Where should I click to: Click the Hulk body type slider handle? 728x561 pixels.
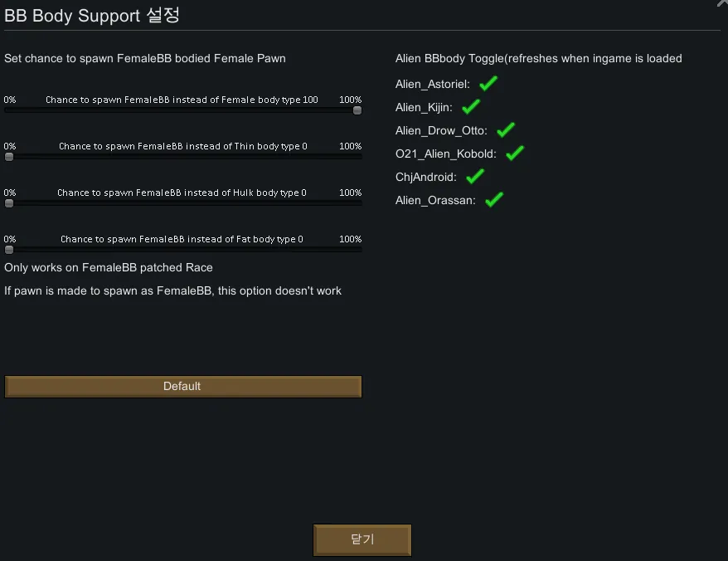(x=9, y=202)
